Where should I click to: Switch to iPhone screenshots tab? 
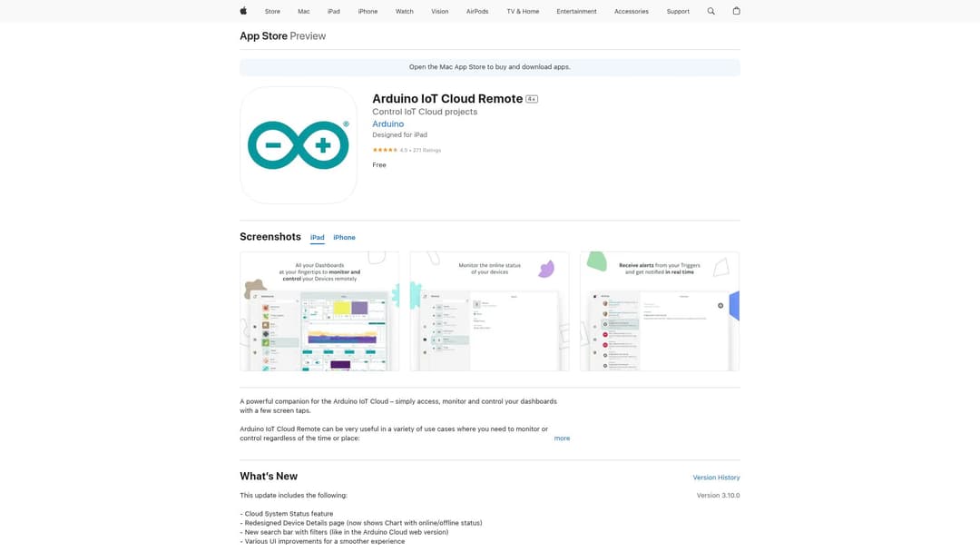pyautogui.click(x=345, y=238)
